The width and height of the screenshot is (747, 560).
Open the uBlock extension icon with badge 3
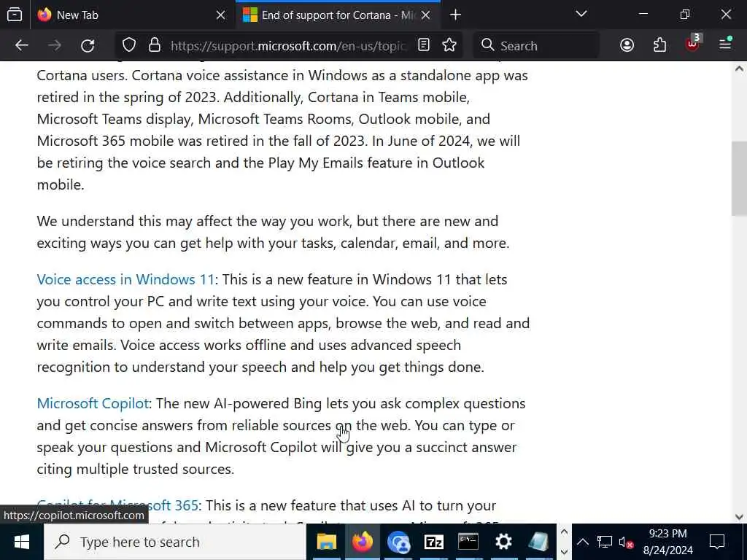tap(693, 44)
